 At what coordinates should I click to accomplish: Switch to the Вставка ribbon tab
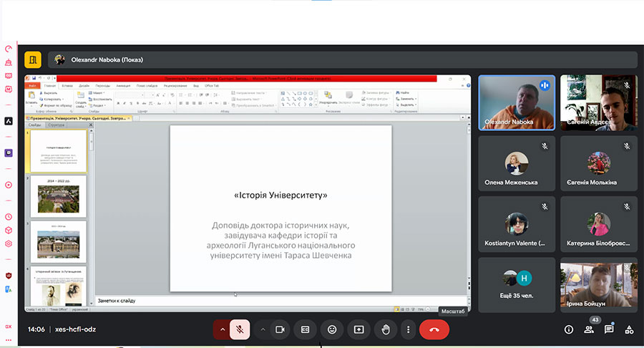(68, 85)
